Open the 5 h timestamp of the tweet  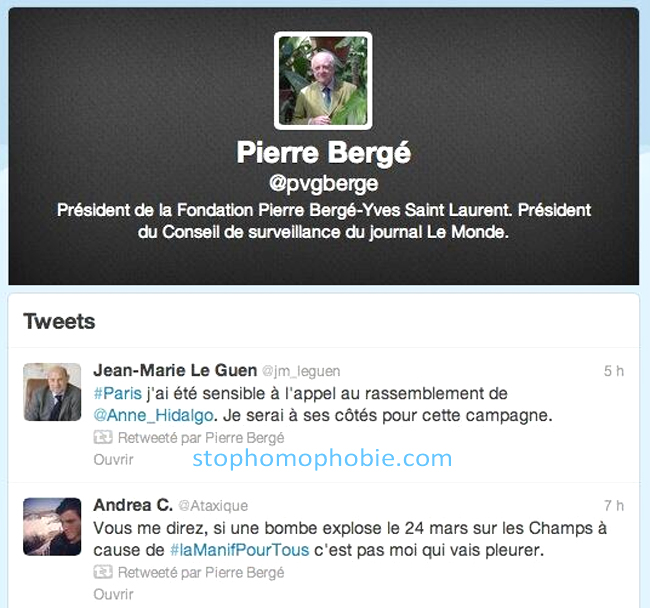[x=614, y=371]
